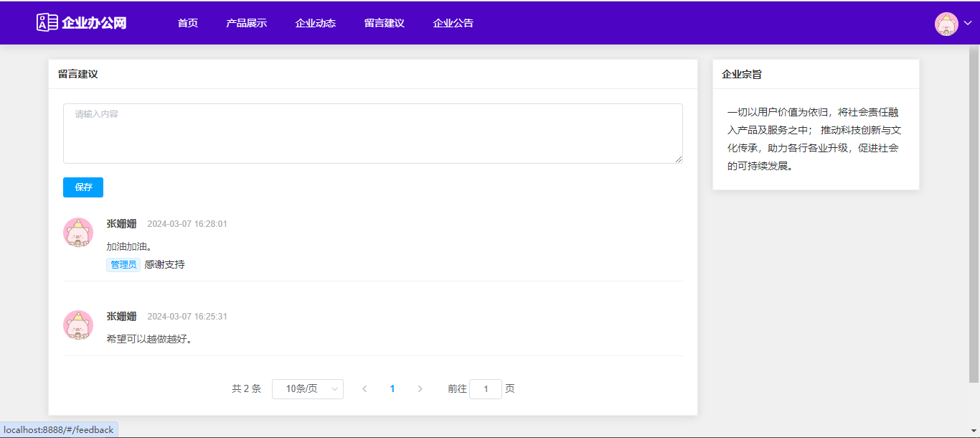Click the user avatar in top navigation
Viewport: 980px width, 438px height.
[x=946, y=24]
